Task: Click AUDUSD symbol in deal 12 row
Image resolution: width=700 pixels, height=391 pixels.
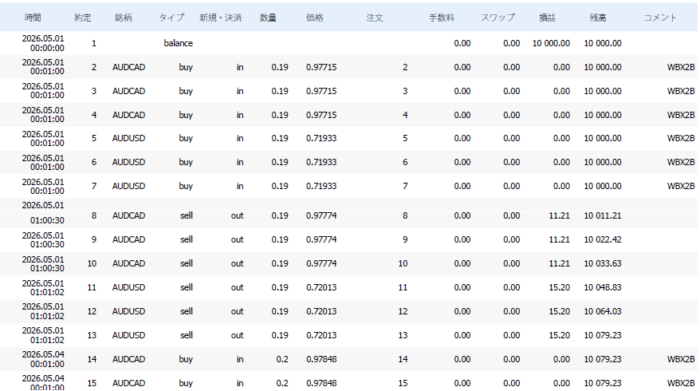Action: click(x=129, y=312)
